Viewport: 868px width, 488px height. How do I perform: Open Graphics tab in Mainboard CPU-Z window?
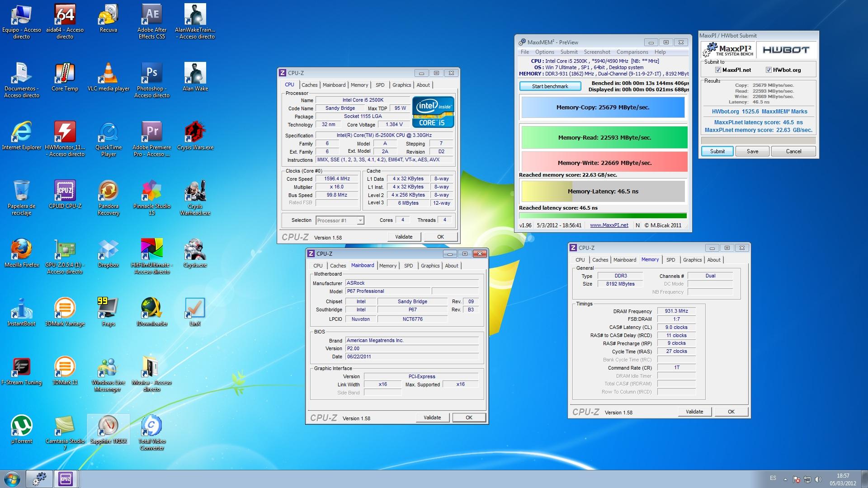(x=430, y=266)
